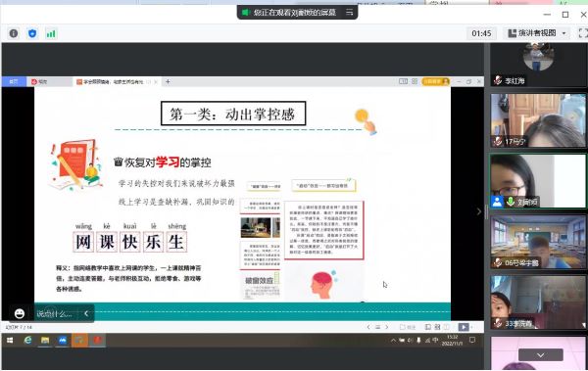Open the Windows Start menu
Viewport: 588px width, 371px height.
pyautogui.click(x=10, y=340)
